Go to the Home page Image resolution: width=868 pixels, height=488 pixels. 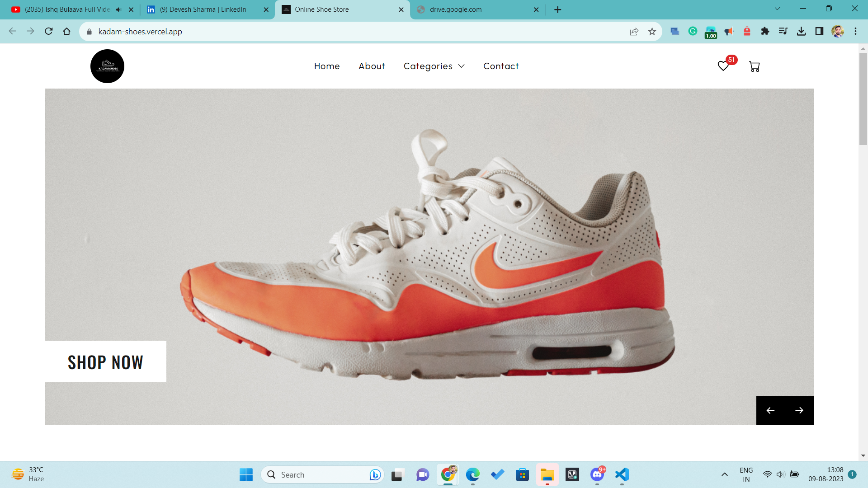point(327,66)
